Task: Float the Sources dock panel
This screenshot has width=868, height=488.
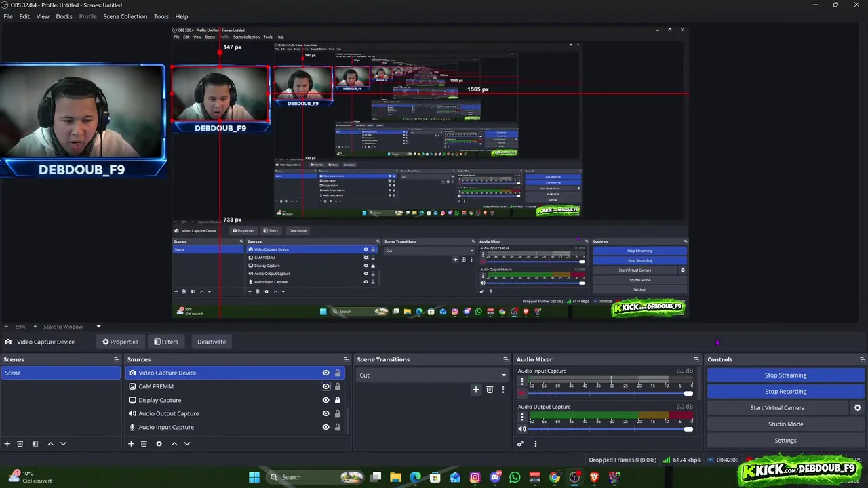Action: [347, 359]
